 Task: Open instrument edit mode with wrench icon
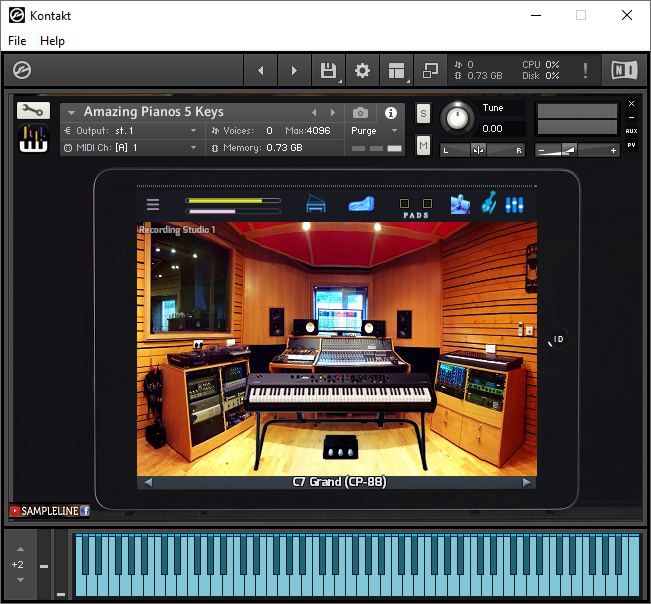pos(33,110)
